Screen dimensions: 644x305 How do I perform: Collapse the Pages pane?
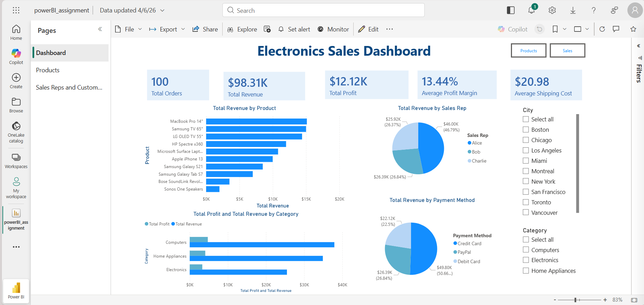100,29
